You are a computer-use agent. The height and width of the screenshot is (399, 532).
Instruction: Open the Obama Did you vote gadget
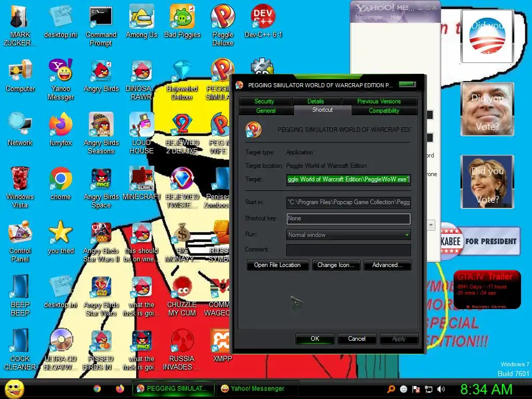click(487, 36)
